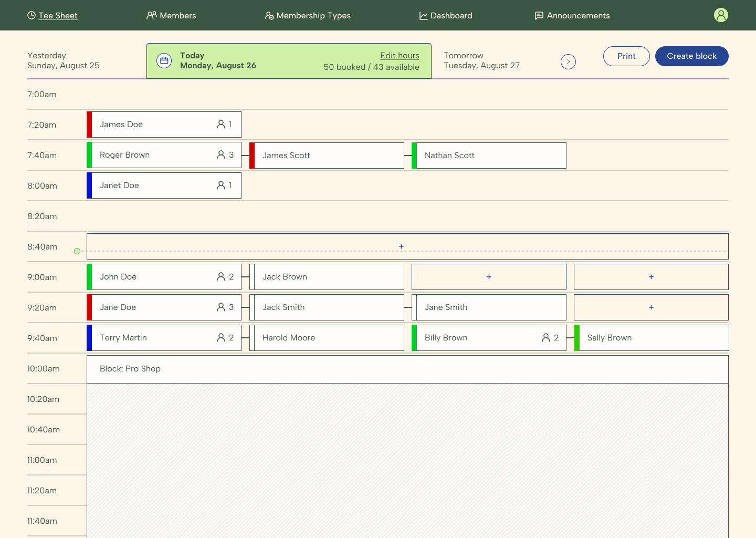Add booking in the last 9:20am slot
This screenshot has height=538, width=756.
coord(651,307)
